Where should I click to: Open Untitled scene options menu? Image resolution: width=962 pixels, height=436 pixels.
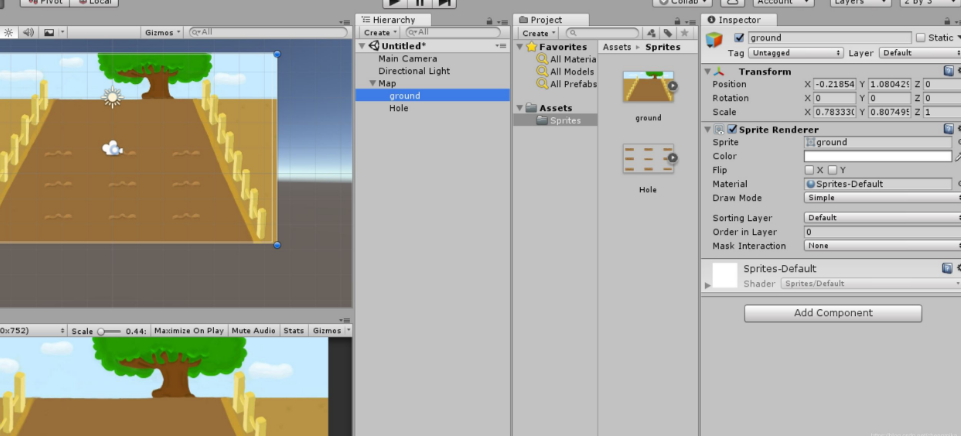pos(501,46)
